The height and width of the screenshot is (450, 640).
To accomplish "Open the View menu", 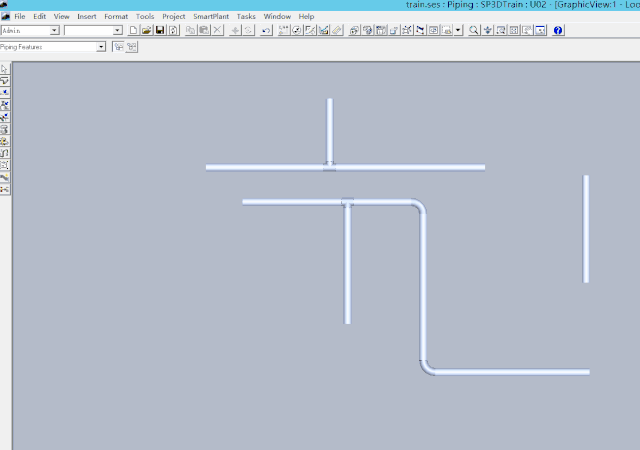I will (x=62, y=16).
